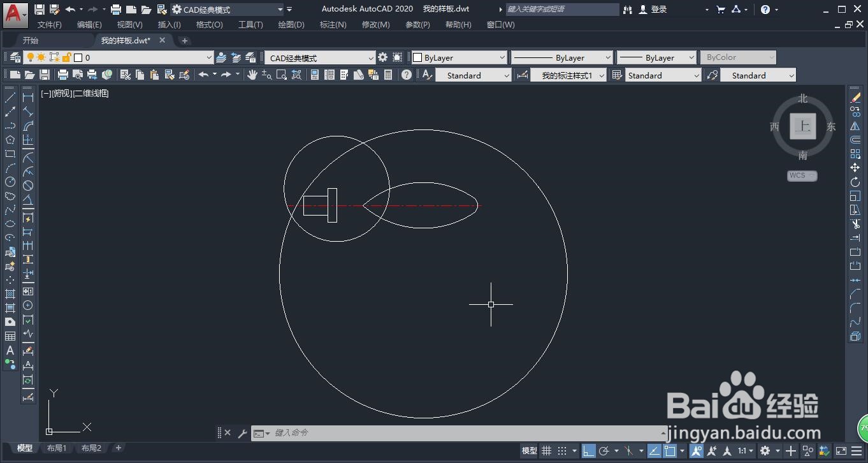The height and width of the screenshot is (463, 868).
Task: Click the WCS coordinate system button
Action: tap(802, 175)
